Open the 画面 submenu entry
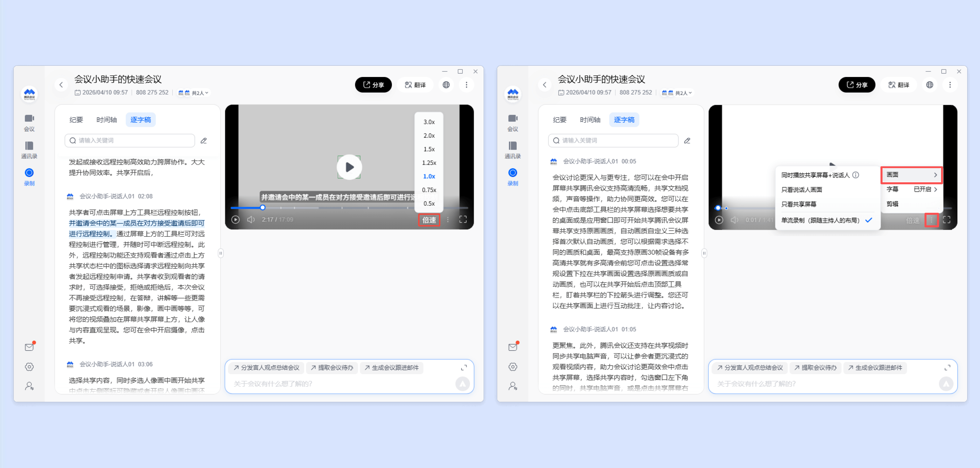This screenshot has height=468, width=980. [912, 175]
